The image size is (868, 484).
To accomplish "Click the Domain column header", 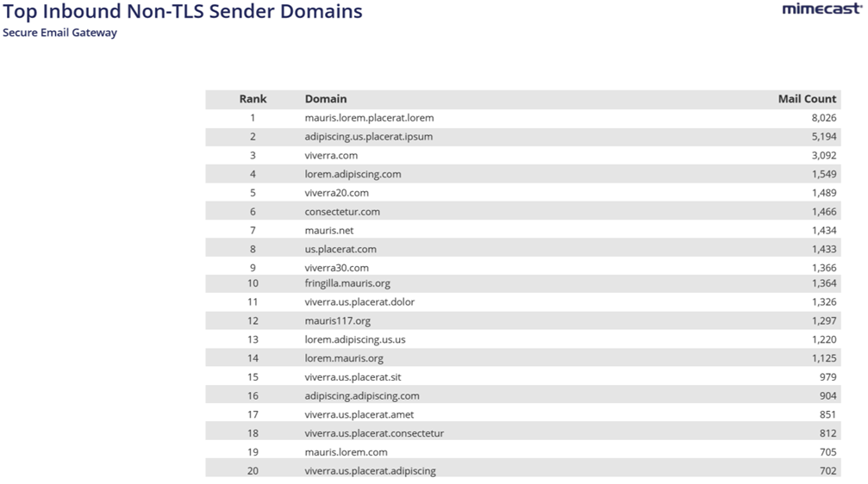I will pos(326,99).
